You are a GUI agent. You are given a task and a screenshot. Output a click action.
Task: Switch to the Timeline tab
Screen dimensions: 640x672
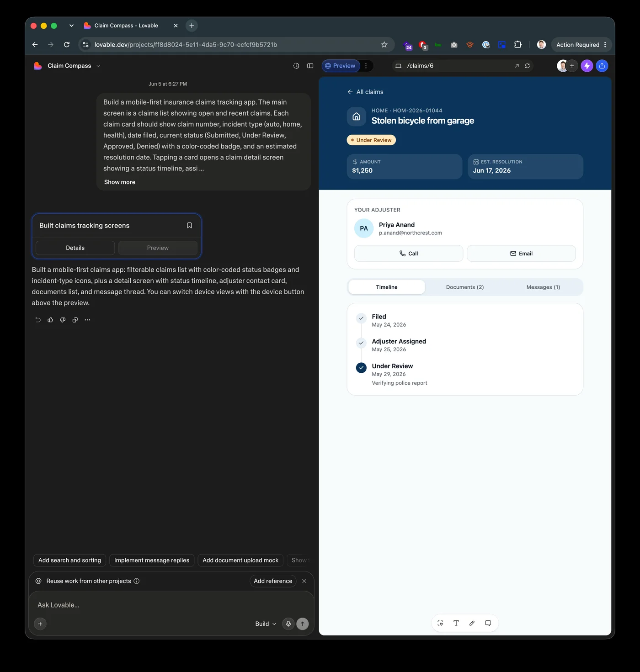click(x=387, y=287)
